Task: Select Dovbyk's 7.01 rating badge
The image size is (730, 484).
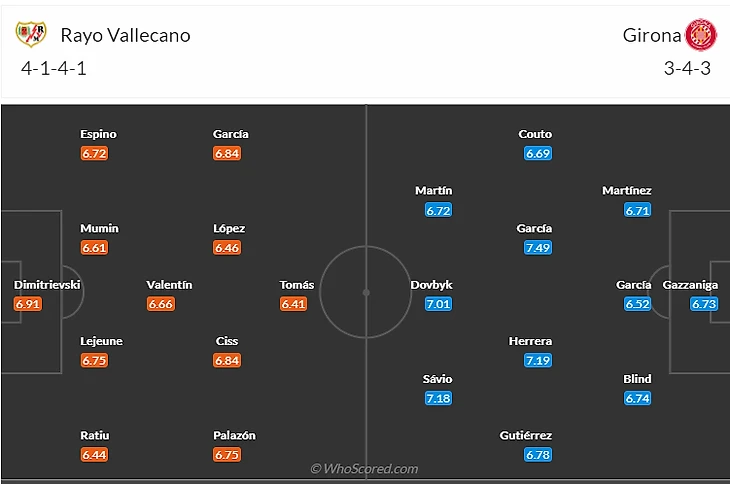Action: (438, 304)
